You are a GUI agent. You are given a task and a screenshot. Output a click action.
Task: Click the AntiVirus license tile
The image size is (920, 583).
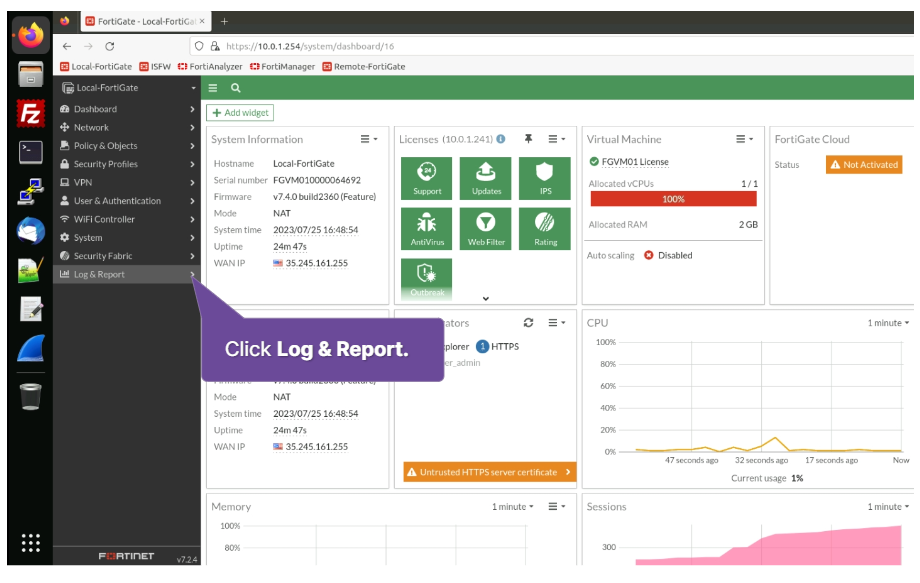pyautogui.click(x=427, y=229)
